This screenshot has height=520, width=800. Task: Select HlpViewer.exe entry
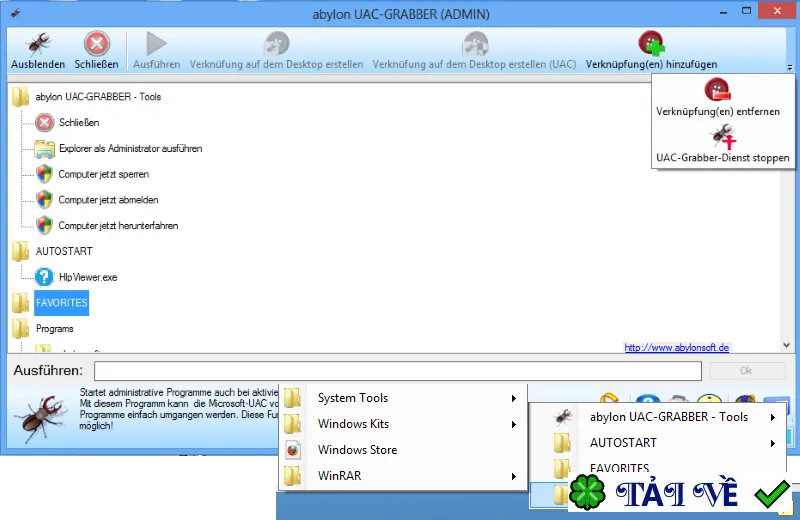pos(88,277)
